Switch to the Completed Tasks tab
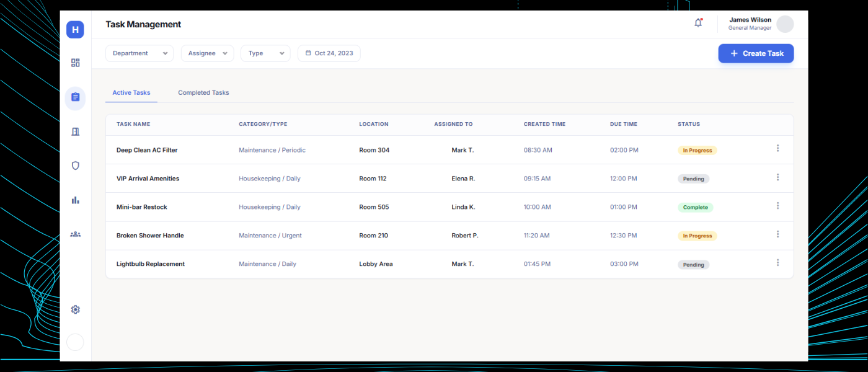The height and width of the screenshot is (372, 868). 203,93
